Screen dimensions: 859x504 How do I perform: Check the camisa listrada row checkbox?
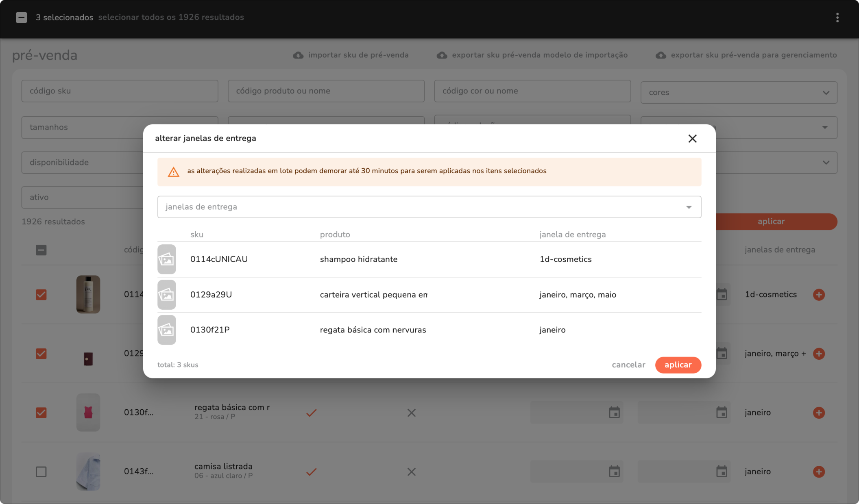point(41,471)
